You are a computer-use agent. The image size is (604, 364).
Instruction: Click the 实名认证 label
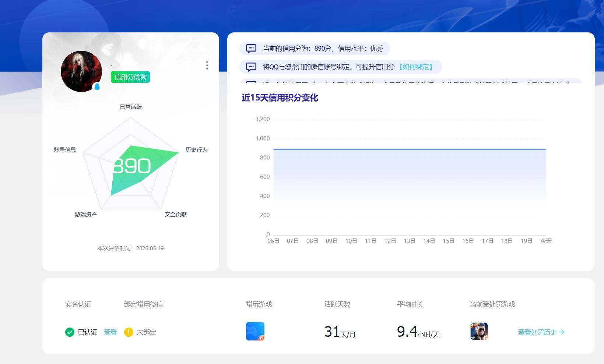pos(78,304)
